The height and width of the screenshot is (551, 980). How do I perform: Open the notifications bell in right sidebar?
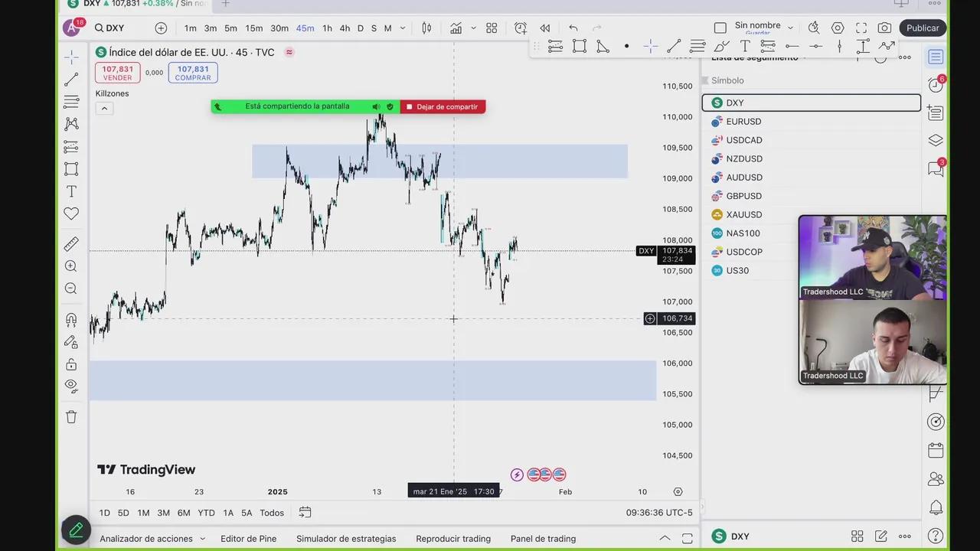click(x=935, y=507)
